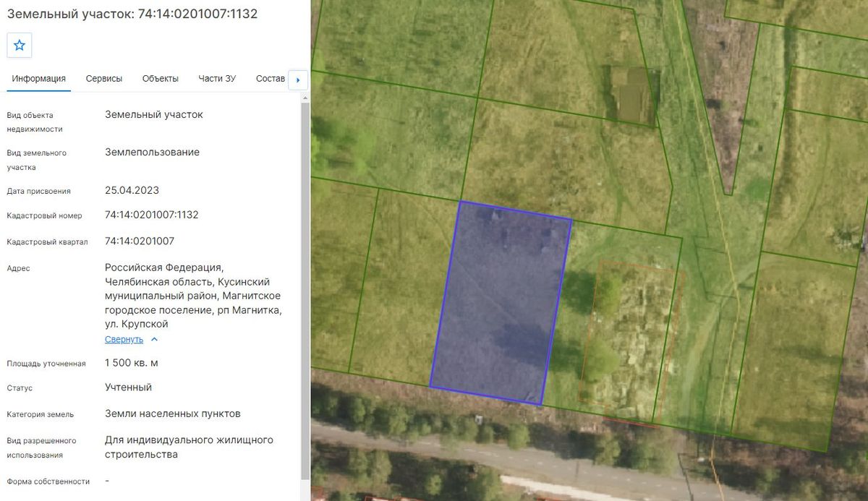Click the Для индивидуального жилищного строительства value
Screen dimensions: 868x501
(190, 447)
